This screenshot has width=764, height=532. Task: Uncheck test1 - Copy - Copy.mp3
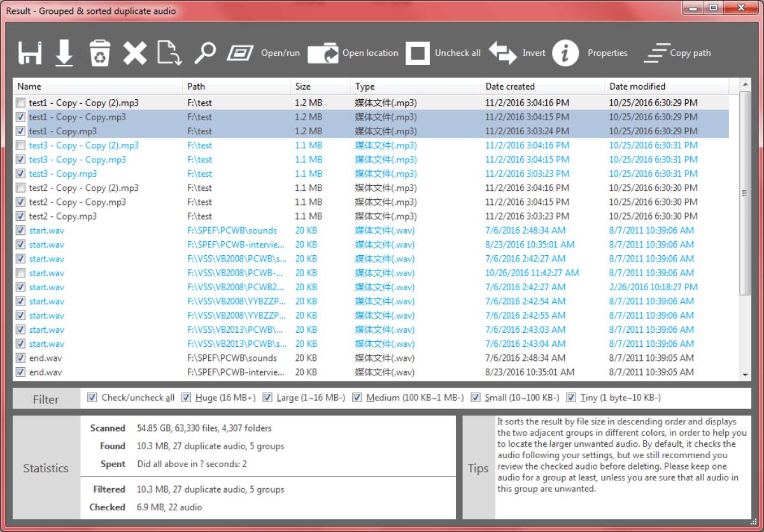tap(21, 116)
